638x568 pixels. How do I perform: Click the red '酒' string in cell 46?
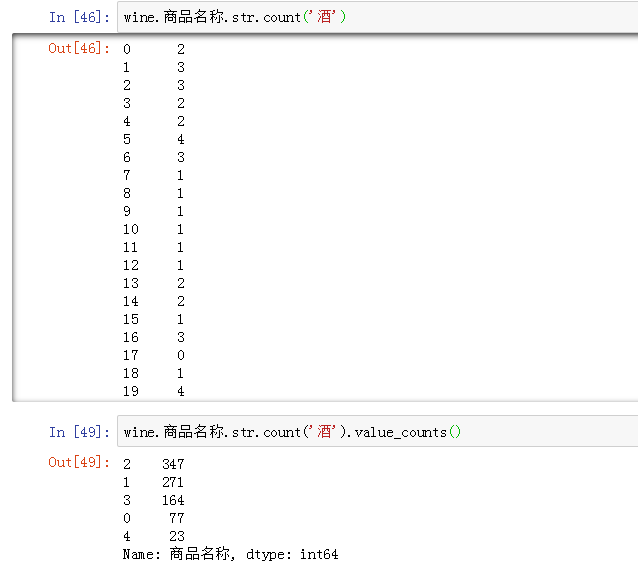pos(325,17)
